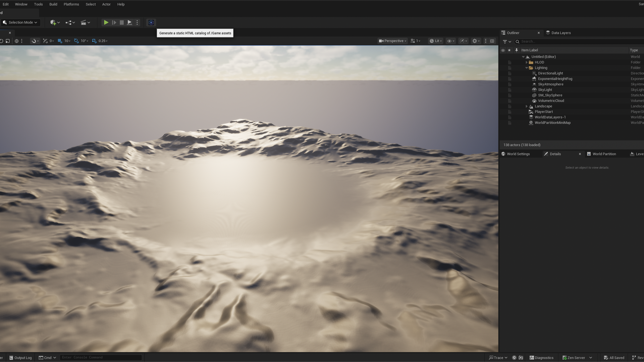Toggle rotation snapping

tap(76, 41)
